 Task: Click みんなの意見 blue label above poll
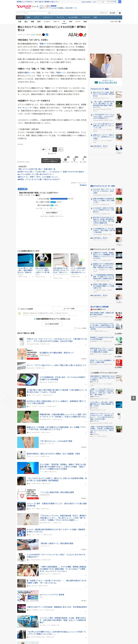pos(23,189)
